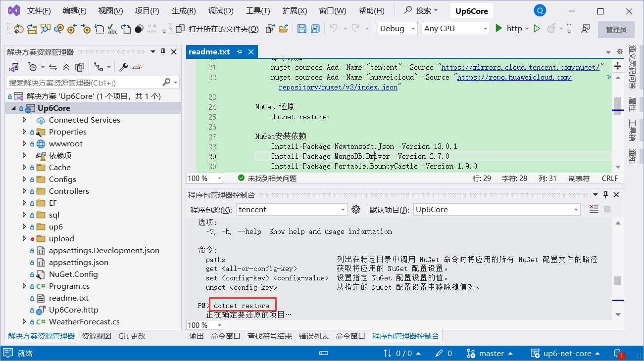Viewport: 644px width, 361px height.
Task: Clear the package manager console output
Action: pos(594,209)
